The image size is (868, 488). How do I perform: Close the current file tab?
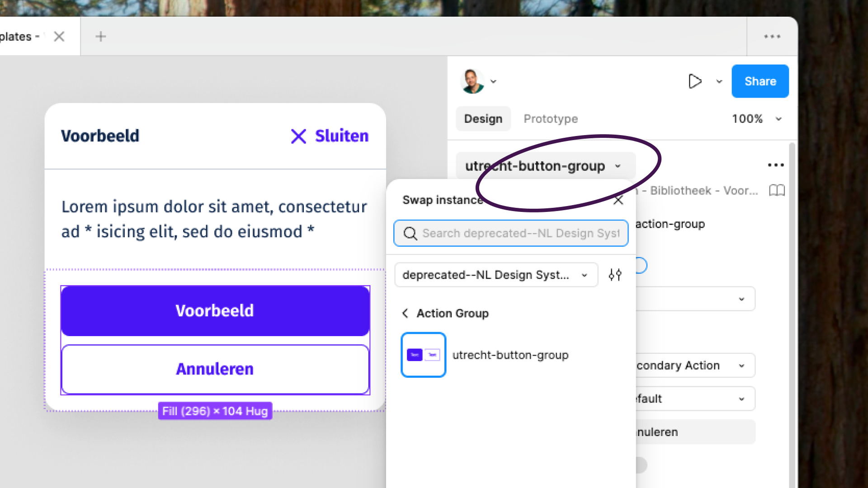pos(59,37)
